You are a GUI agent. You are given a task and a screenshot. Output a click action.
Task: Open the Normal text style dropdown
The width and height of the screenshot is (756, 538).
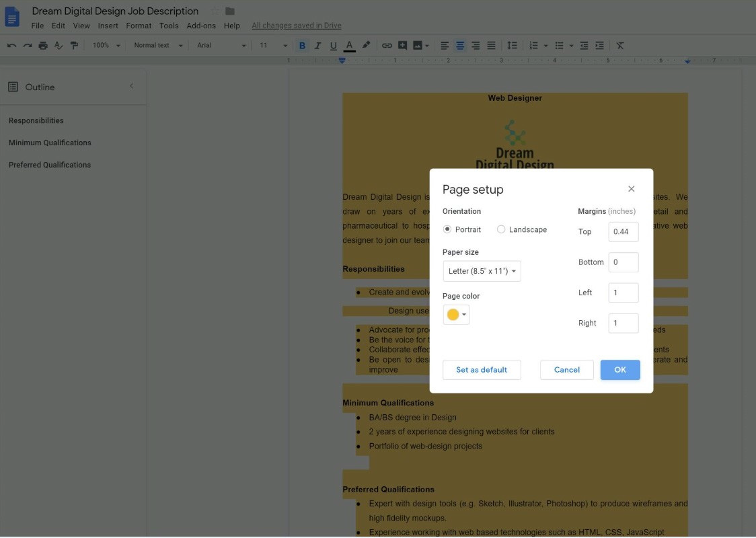158,45
